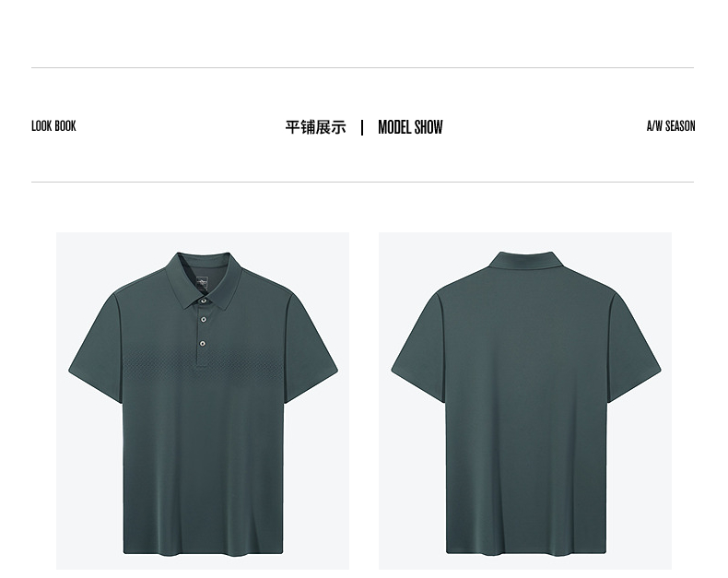The image size is (728, 578).
Task: Click the vertical bar separator before MODEL SHOW
Action: tap(362, 128)
